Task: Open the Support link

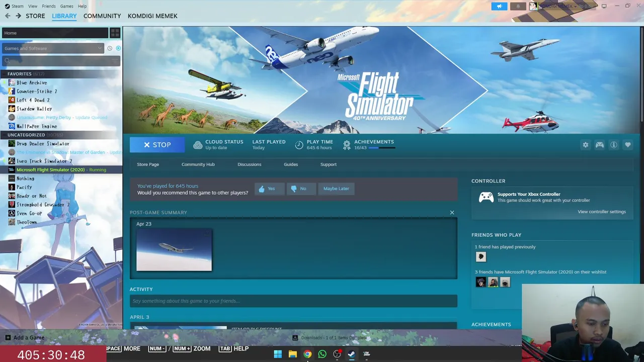Action: tap(329, 164)
